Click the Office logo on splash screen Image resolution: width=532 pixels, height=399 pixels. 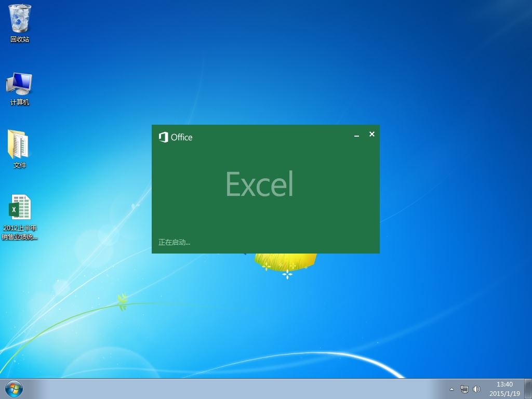pos(176,137)
